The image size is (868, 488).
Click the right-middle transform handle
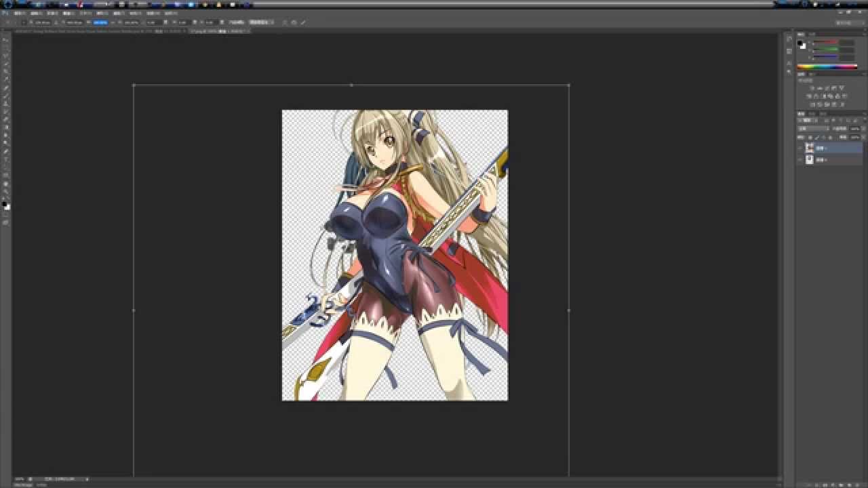tap(568, 310)
